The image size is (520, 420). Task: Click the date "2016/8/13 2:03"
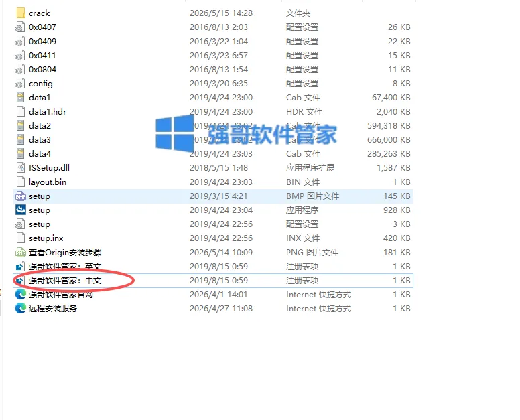click(218, 27)
